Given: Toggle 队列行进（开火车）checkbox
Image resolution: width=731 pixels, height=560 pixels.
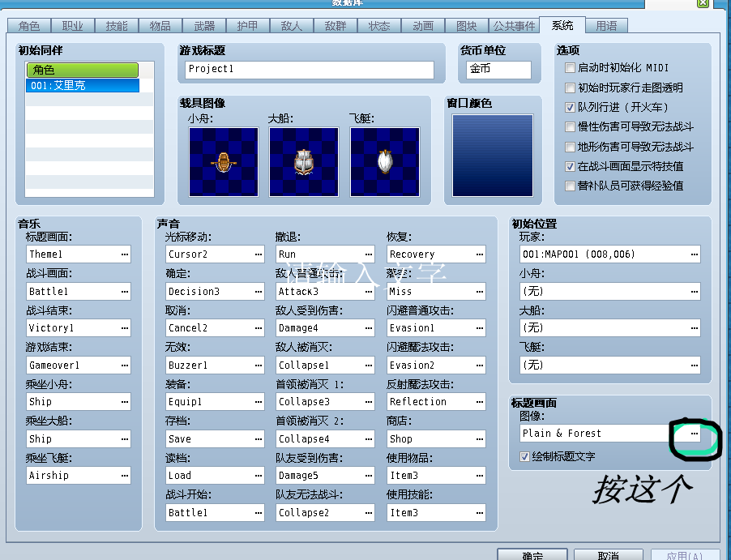Looking at the screenshot, I should (x=570, y=107).
